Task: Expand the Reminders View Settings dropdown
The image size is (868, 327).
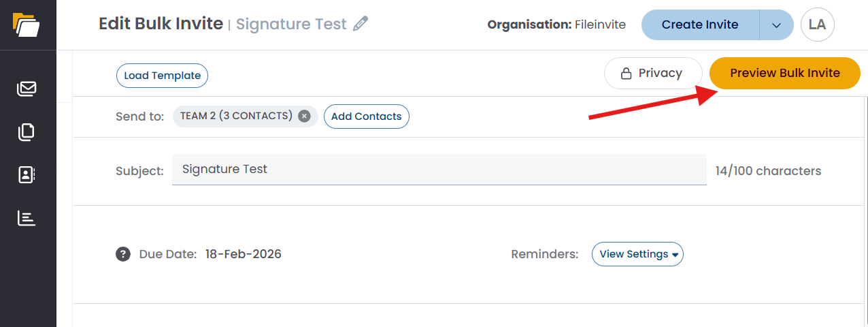Action: pos(637,254)
